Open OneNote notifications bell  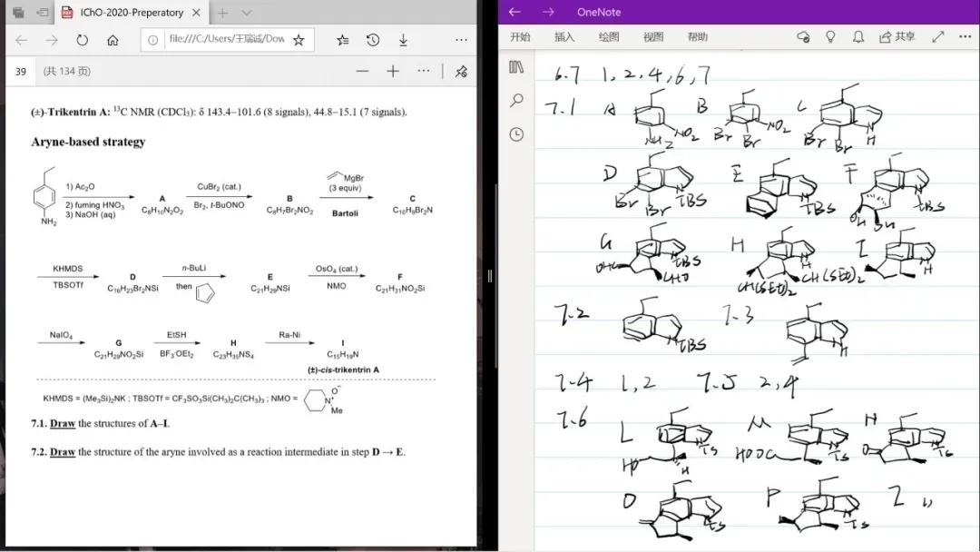pyautogui.click(x=857, y=37)
